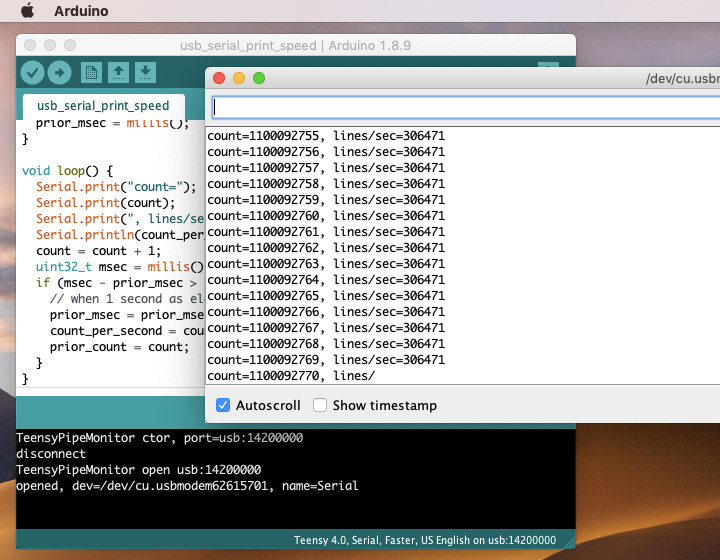Click the code line 'count = count + 1;'
Image resolution: width=720 pixels, height=560 pixels.
tap(99, 251)
